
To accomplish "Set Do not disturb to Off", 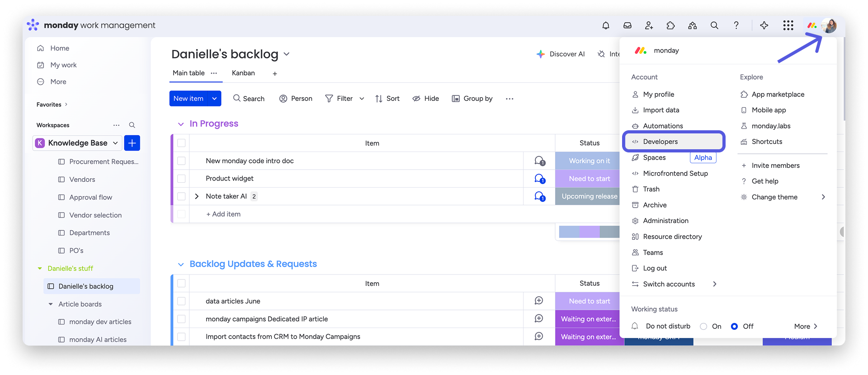I will [734, 326].
